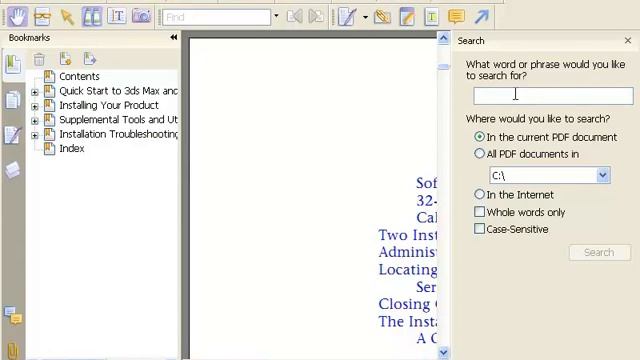The height and width of the screenshot is (360, 640).
Task: Open the C:\ folder dropdown
Action: [603, 176]
